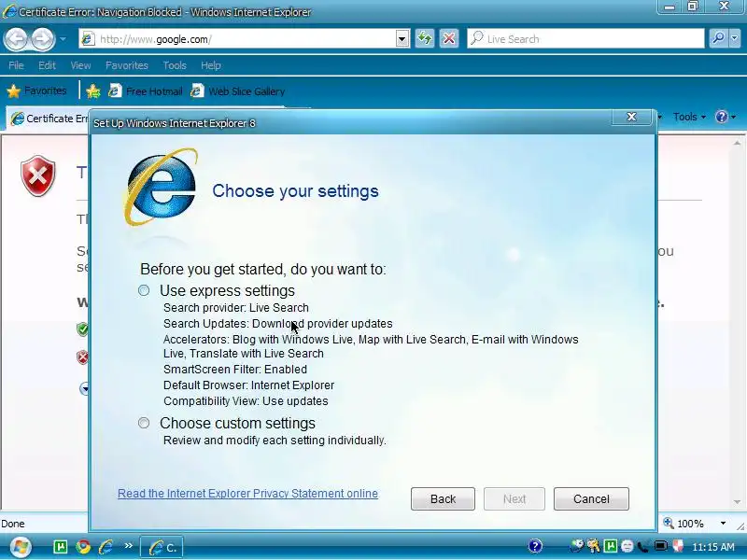Screen dimensions: 747x560
Task: Launch Internet Explorer from quick launch
Action: point(106,547)
